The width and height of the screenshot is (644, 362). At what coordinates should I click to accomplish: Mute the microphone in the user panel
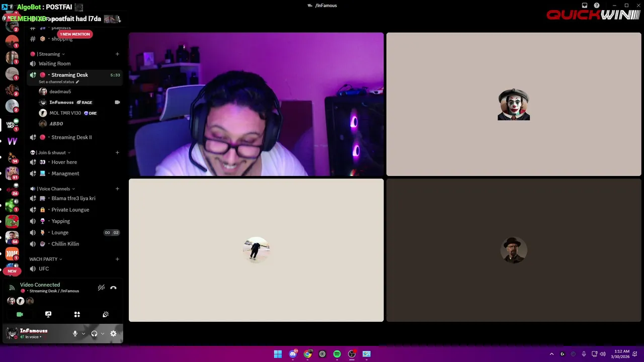coord(75,333)
